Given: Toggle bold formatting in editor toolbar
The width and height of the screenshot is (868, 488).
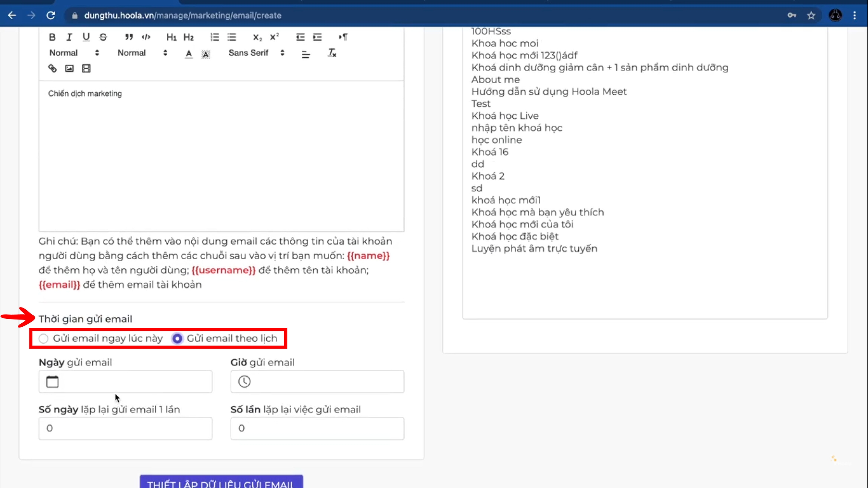Looking at the screenshot, I should [x=52, y=37].
